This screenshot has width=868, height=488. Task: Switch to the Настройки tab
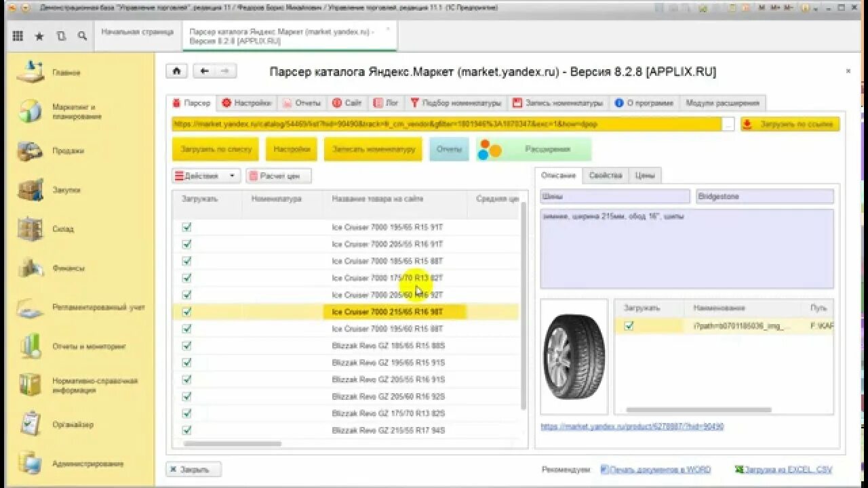(247, 103)
